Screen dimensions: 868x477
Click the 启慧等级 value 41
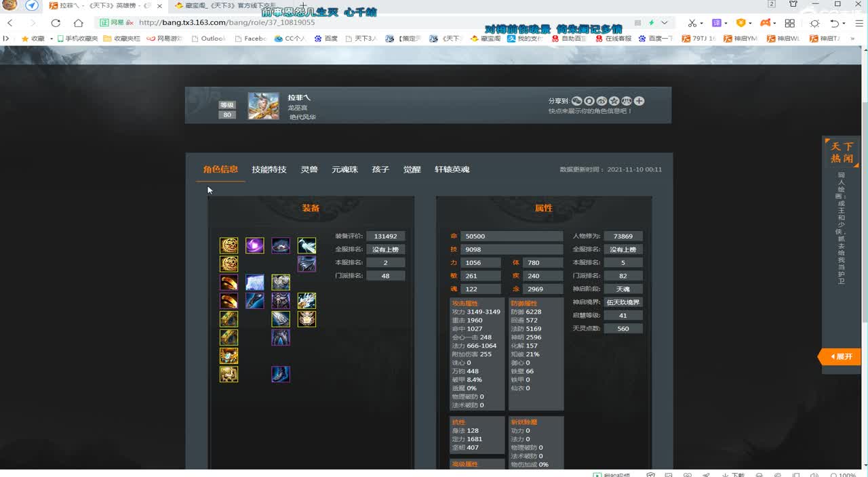click(x=623, y=315)
